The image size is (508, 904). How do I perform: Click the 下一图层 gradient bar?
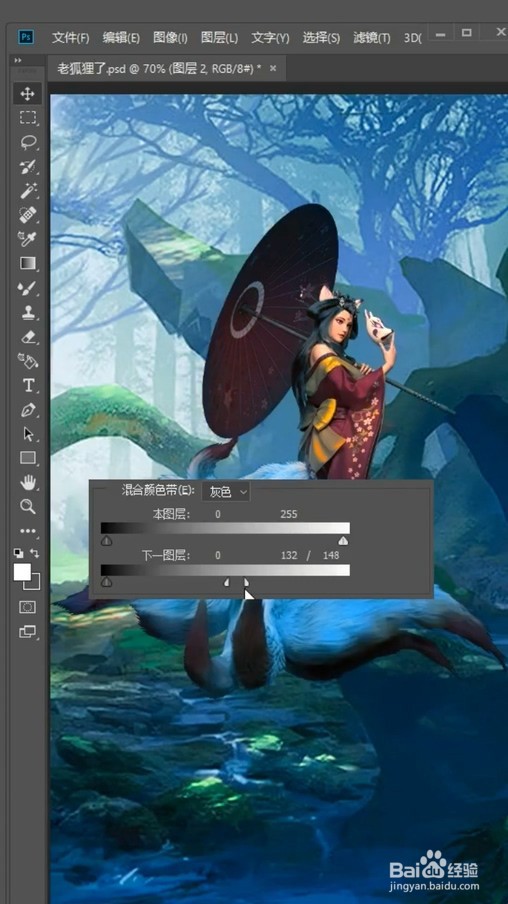point(225,570)
